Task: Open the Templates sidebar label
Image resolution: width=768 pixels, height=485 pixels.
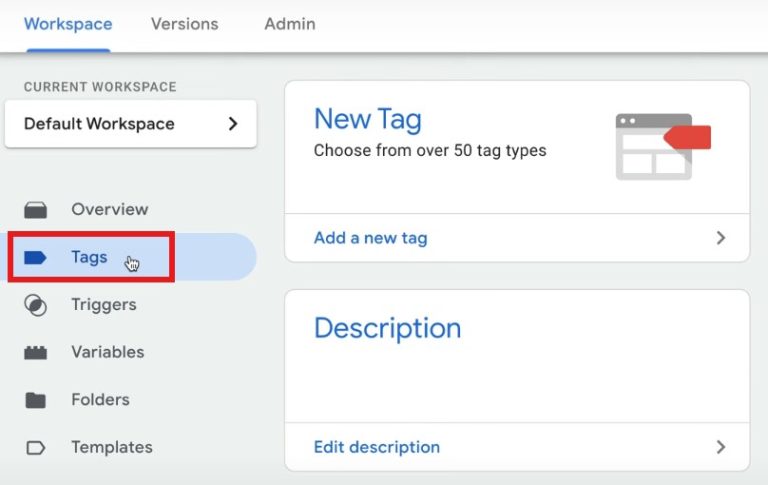Action: [112, 447]
